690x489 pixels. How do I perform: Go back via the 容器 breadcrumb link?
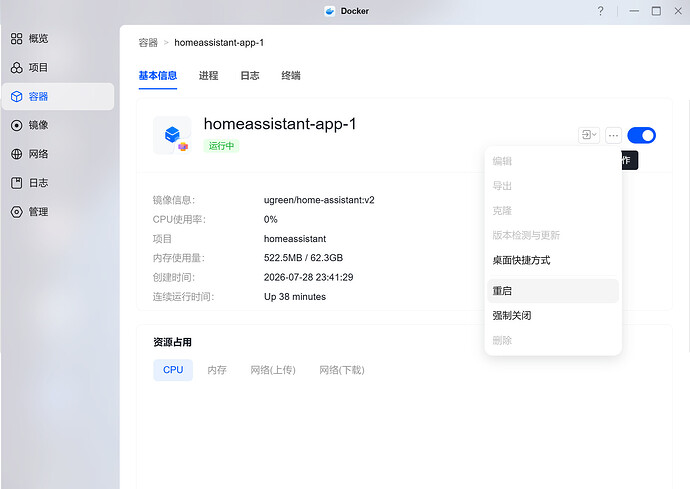click(148, 43)
